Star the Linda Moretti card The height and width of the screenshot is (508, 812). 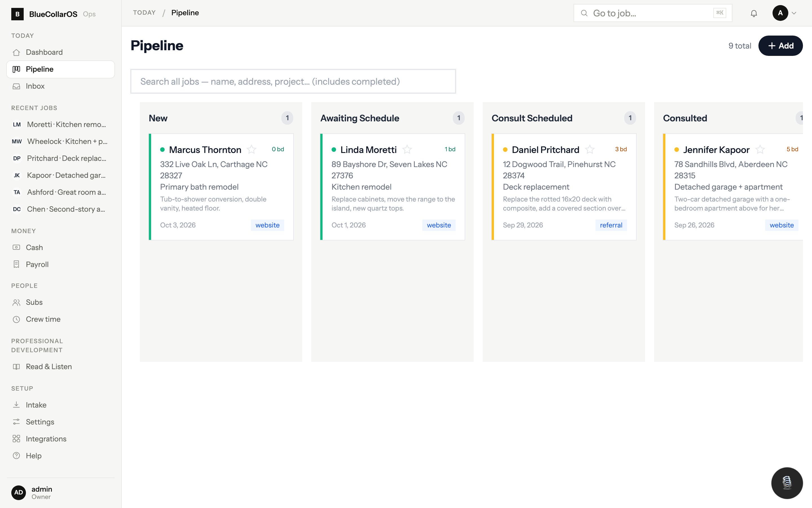pyautogui.click(x=407, y=149)
